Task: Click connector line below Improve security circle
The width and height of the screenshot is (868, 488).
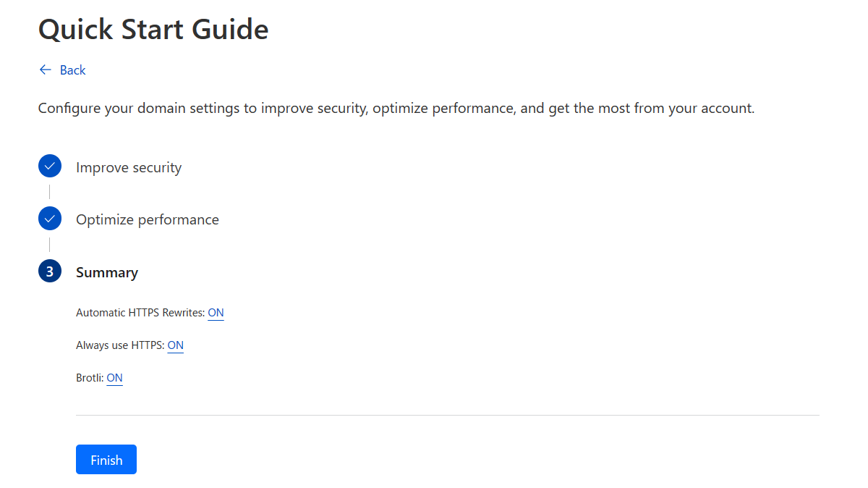Action: click(50, 192)
